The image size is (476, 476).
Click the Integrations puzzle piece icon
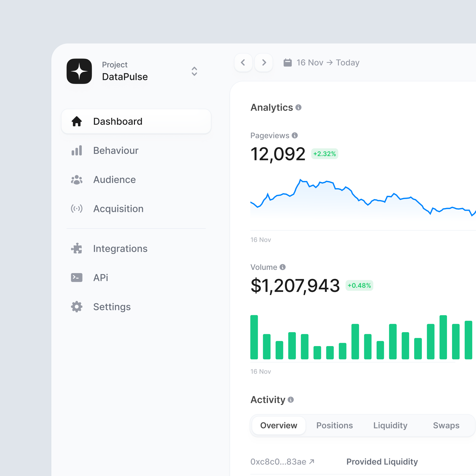click(77, 248)
